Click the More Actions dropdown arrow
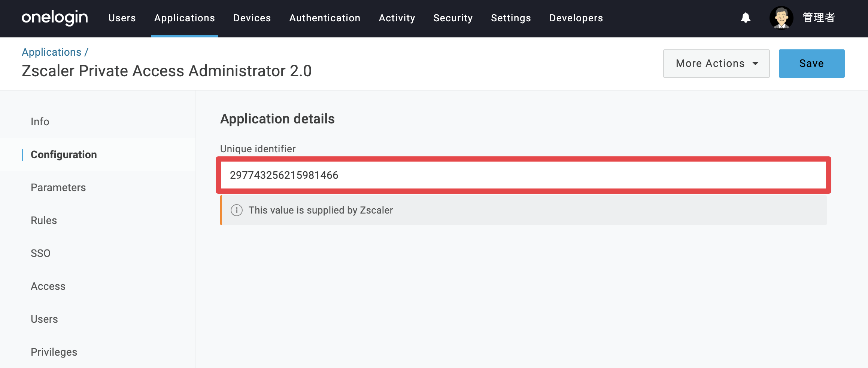Image resolution: width=868 pixels, height=368 pixels. 756,64
